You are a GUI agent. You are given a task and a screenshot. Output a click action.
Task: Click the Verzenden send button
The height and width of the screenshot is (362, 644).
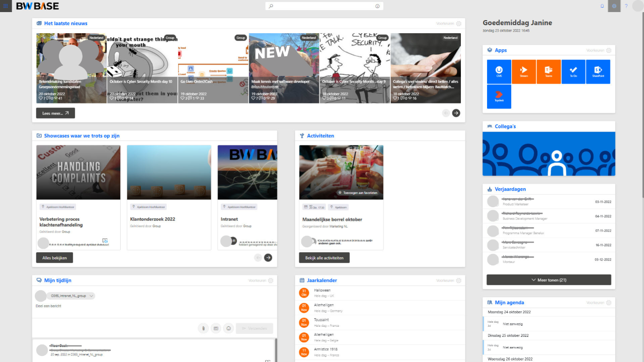tap(255, 328)
